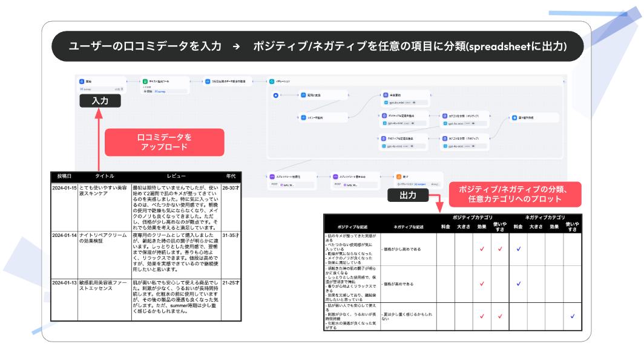Click the home start icon inside the iteration

276,96
